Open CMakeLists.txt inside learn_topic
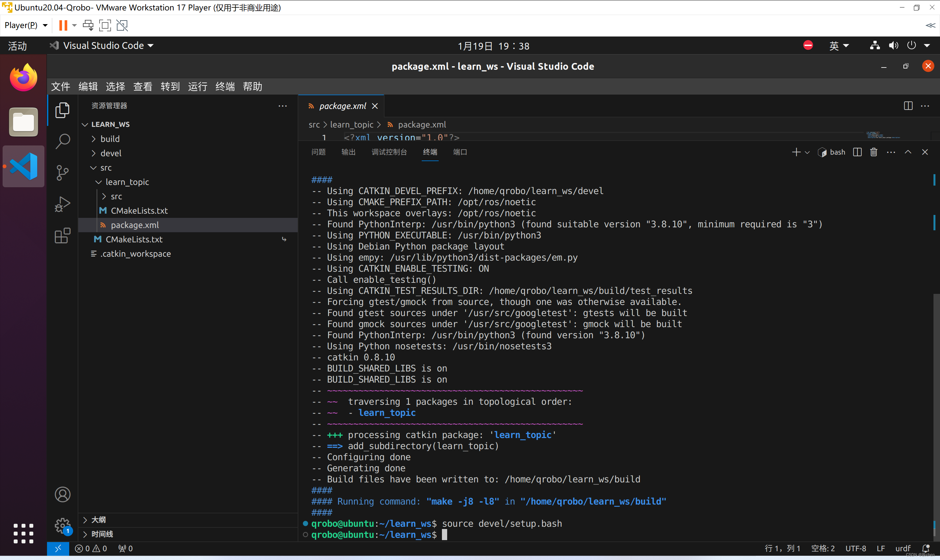 point(139,211)
